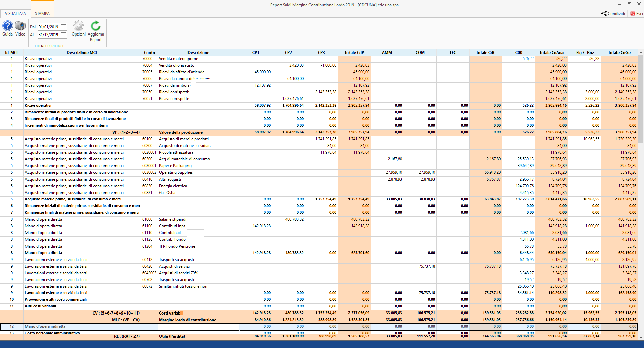Select the 'Altri costi variabili' row
644x348 pixels.
click(x=319, y=306)
